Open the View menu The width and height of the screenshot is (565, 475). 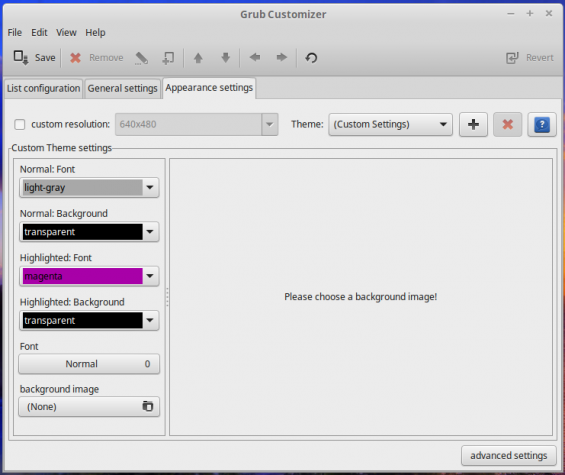click(66, 32)
